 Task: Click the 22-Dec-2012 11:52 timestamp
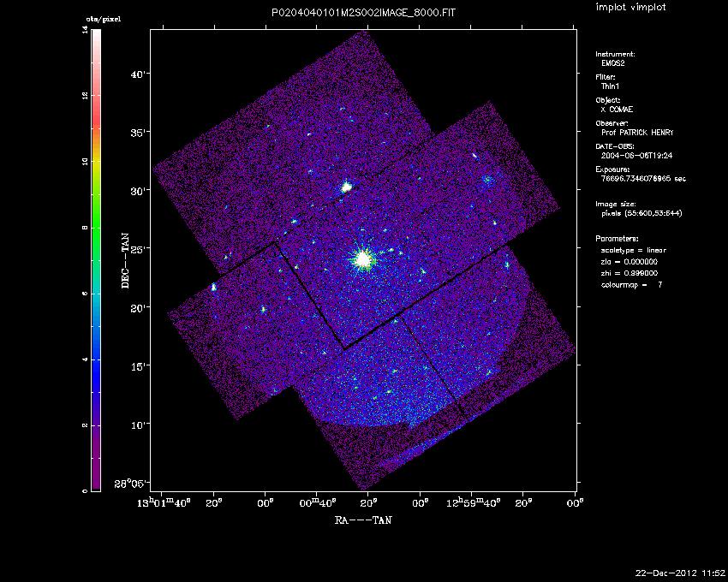pos(680,573)
